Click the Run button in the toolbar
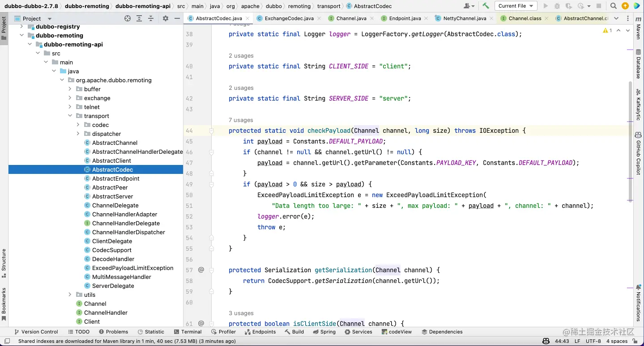The height and width of the screenshot is (346, 644). pyautogui.click(x=545, y=6)
